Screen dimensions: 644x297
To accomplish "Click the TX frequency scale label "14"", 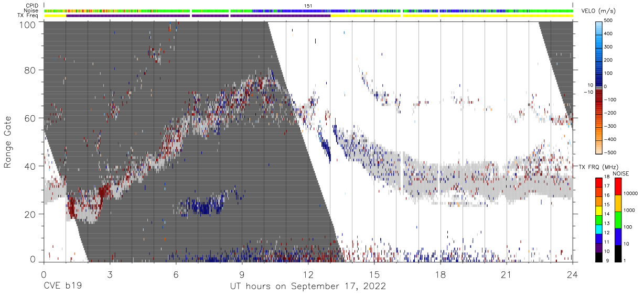I will coord(607,215).
